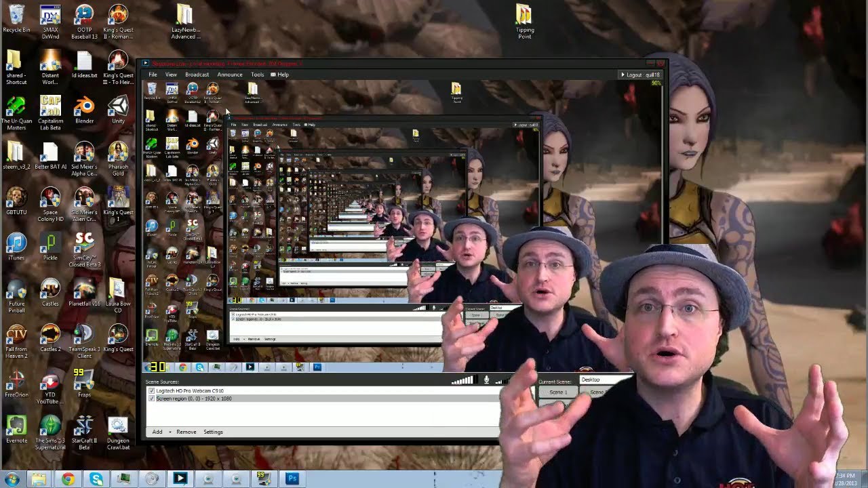Switch to Scene 1

pyautogui.click(x=558, y=392)
